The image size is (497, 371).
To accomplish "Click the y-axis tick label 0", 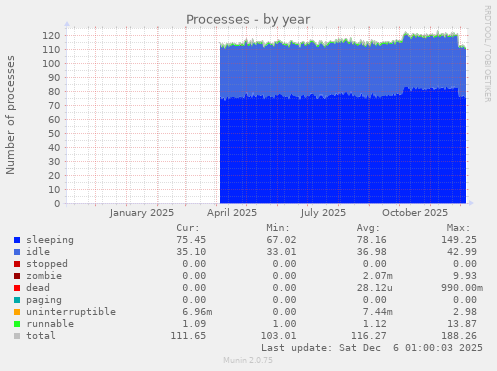I will point(57,203).
